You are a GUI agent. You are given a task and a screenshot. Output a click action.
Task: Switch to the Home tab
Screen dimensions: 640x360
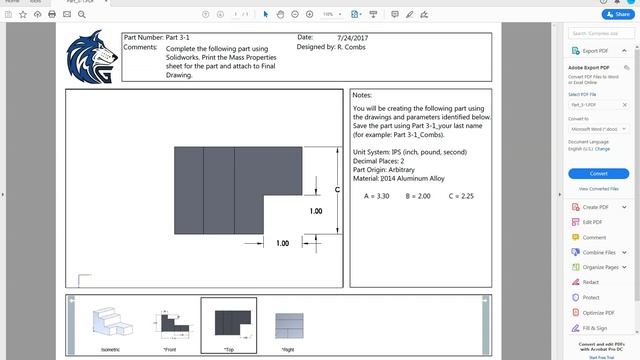(12, 1)
